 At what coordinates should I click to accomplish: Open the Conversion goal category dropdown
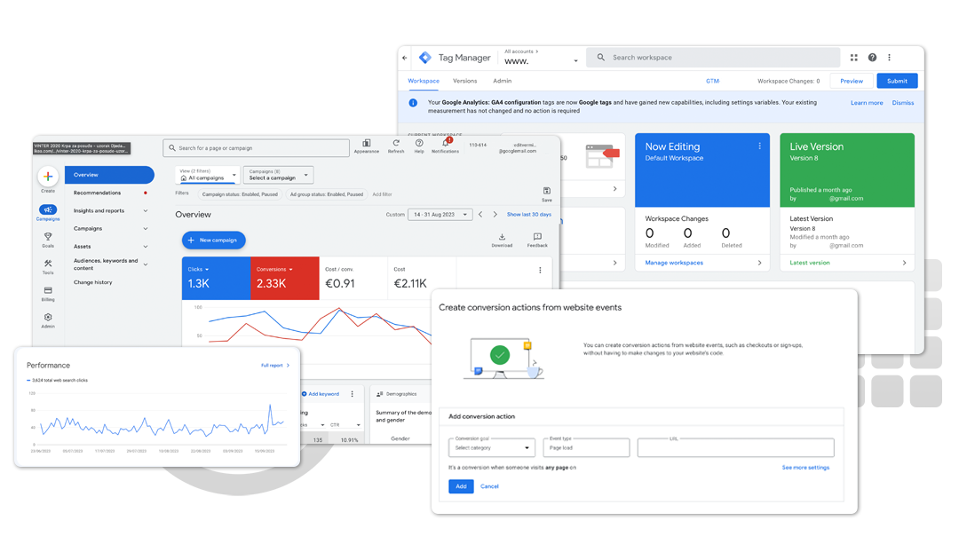coord(490,447)
